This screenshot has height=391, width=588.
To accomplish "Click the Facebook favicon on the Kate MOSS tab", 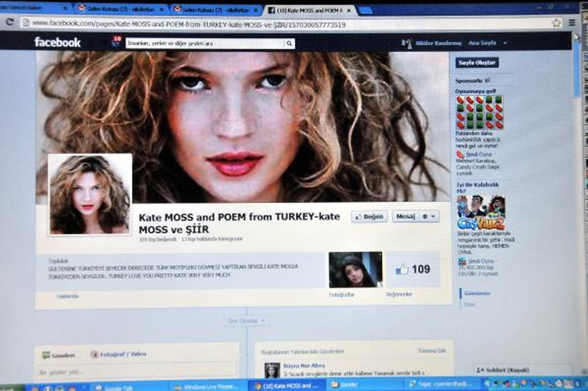I will 271,10.
